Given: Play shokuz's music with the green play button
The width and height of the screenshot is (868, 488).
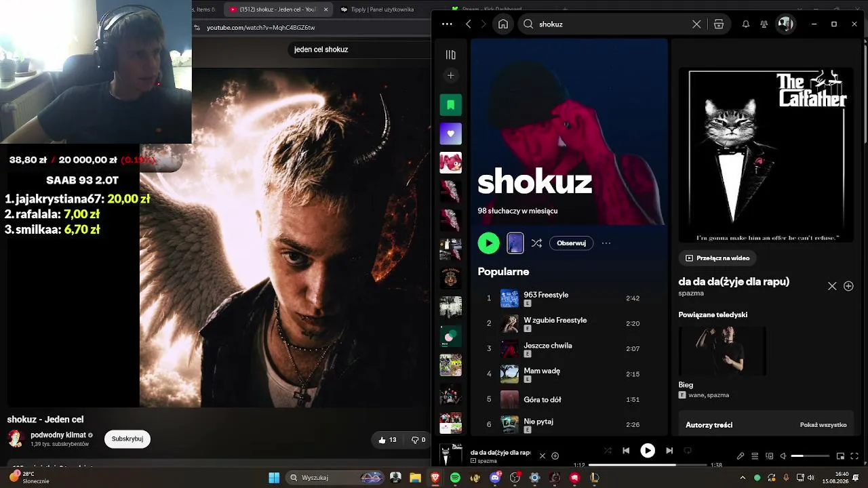Looking at the screenshot, I should pyautogui.click(x=488, y=243).
